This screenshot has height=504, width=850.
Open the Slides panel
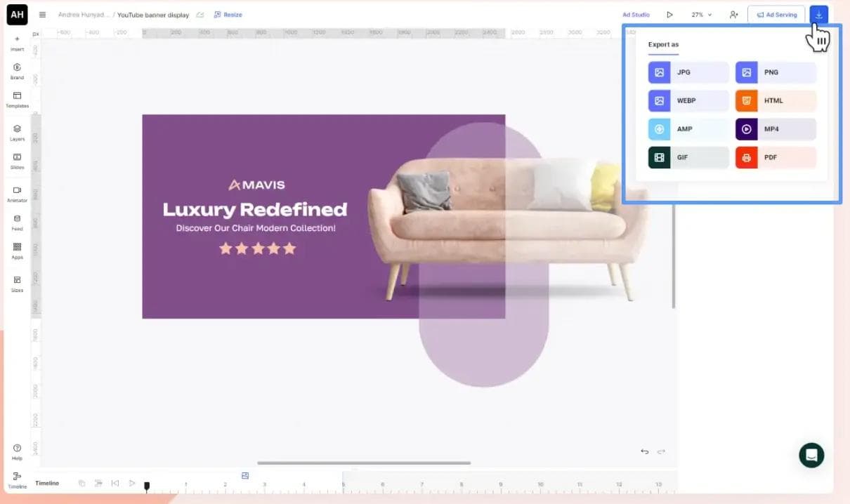click(17, 161)
